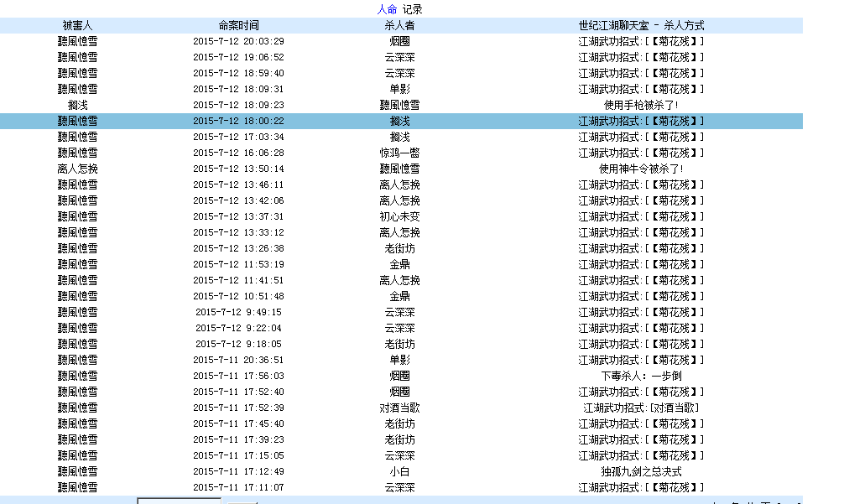Image resolution: width=844 pixels, height=504 pixels.
Task: Click killer 云深深 in the 18:59:40 row
Action: [399, 73]
